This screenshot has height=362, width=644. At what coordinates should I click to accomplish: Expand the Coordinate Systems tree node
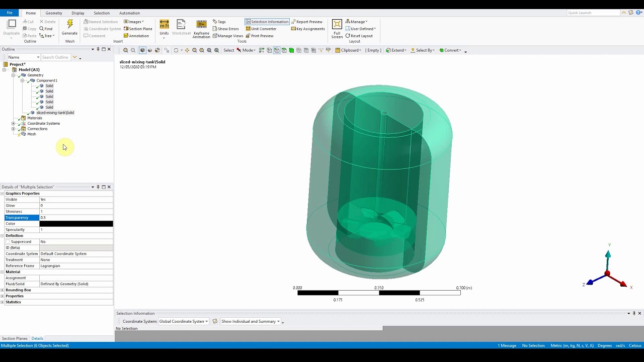(13, 124)
